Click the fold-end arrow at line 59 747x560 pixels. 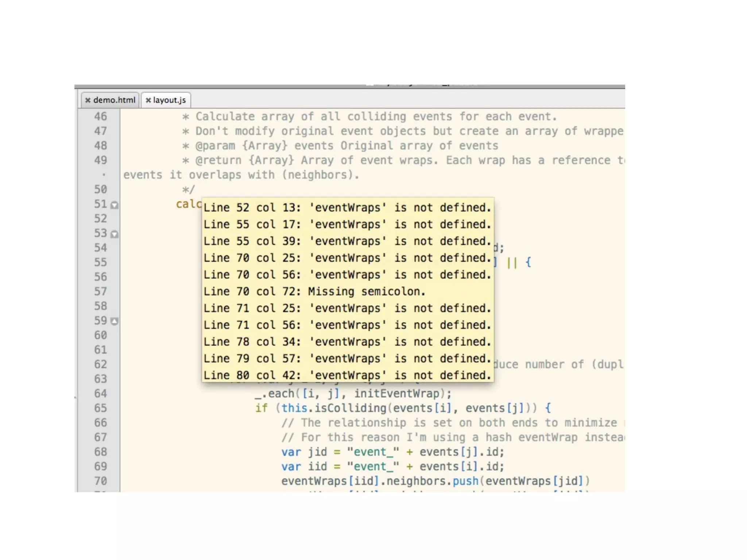(x=115, y=321)
